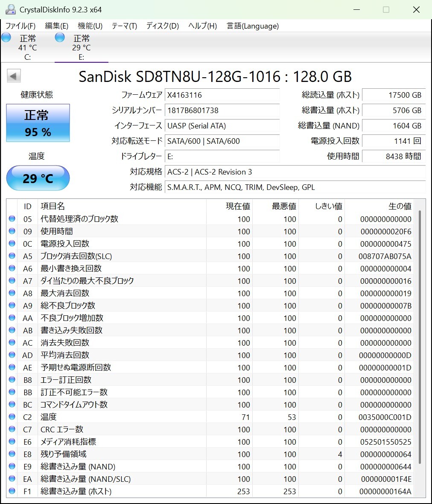This screenshot has height=504, width=432.
Task: Click the CrystalDiskInfo app icon in title bar
Action: pos(10,9)
